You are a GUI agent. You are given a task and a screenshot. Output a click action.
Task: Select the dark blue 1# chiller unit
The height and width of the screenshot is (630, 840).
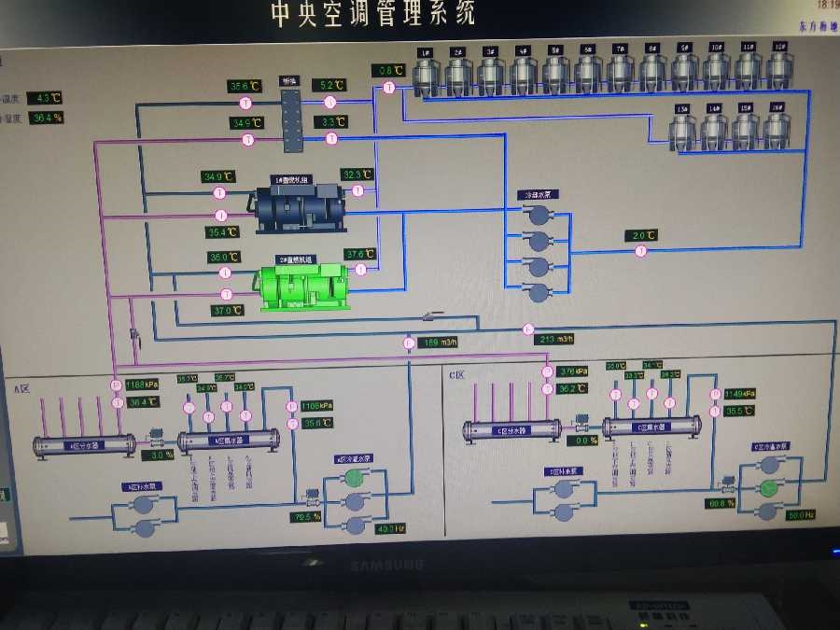pos(300,208)
